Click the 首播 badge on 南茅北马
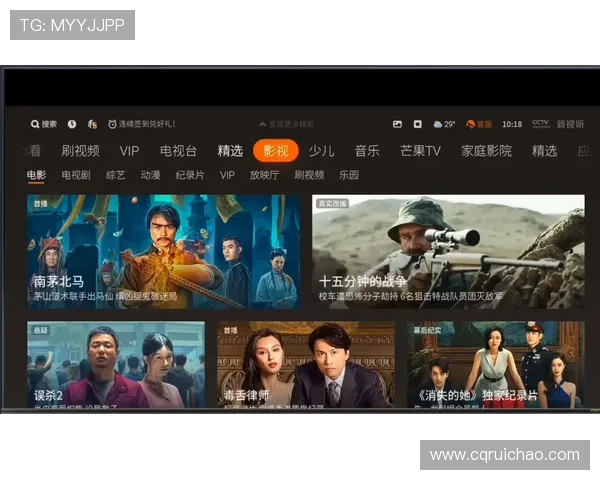Image resolution: width=600 pixels, height=480 pixels. click(x=40, y=204)
